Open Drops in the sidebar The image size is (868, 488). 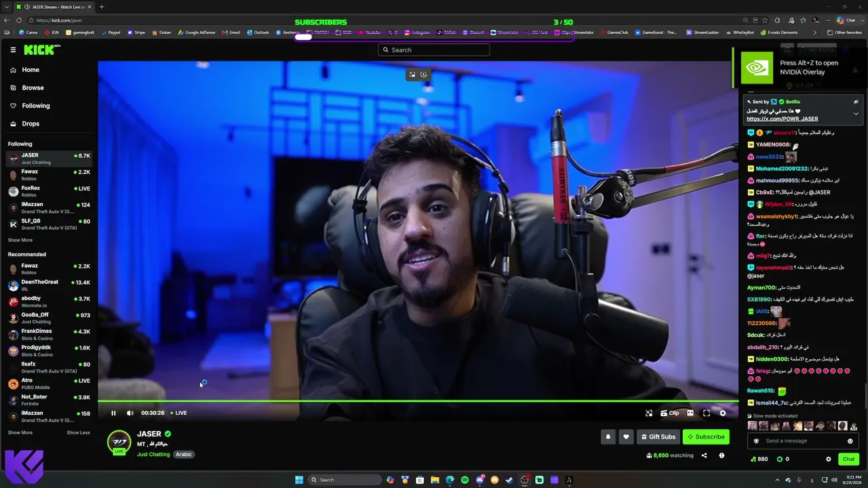coord(31,123)
